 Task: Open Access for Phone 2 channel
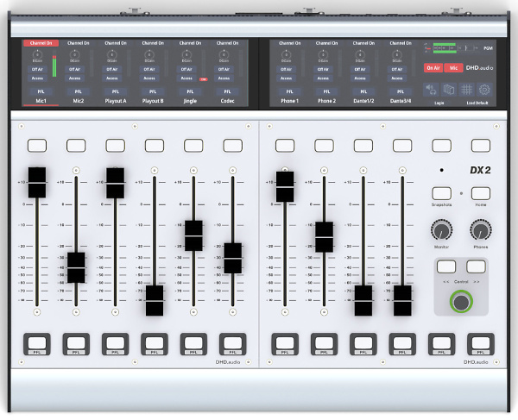(x=323, y=78)
